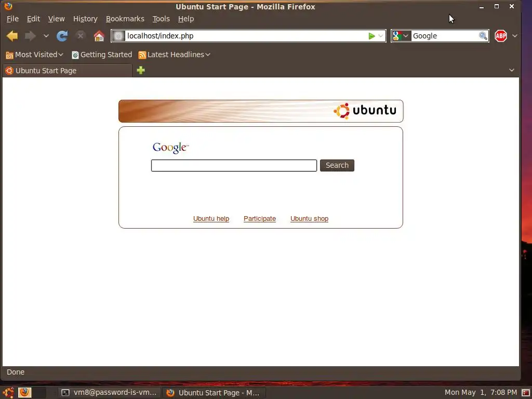
Task: Click the Ubuntu logo in the page banner
Action: (365, 111)
